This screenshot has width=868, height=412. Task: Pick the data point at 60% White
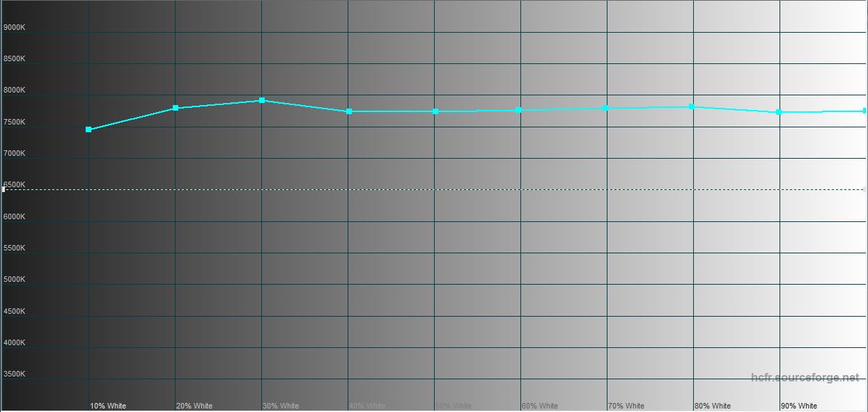pos(518,110)
